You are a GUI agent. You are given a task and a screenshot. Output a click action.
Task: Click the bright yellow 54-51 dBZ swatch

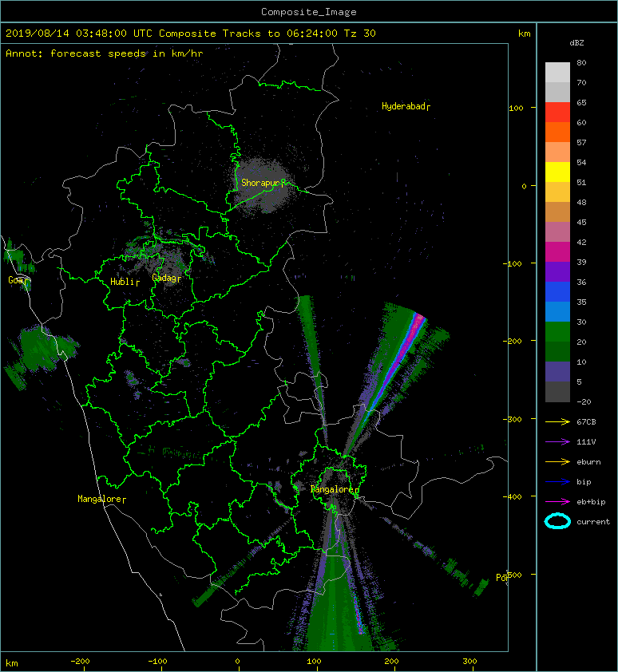(x=557, y=172)
